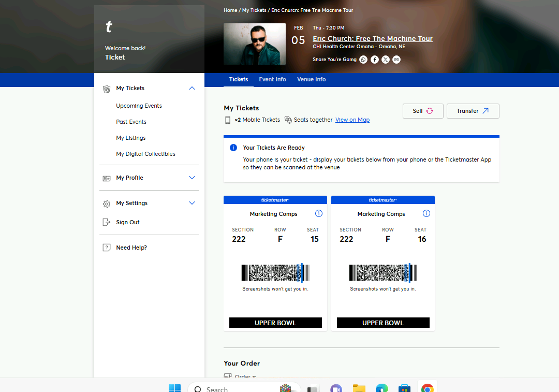The width and height of the screenshot is (559, 392).
Task: Open info icon on seat 15 ticket
Action: tap(319, 213)
